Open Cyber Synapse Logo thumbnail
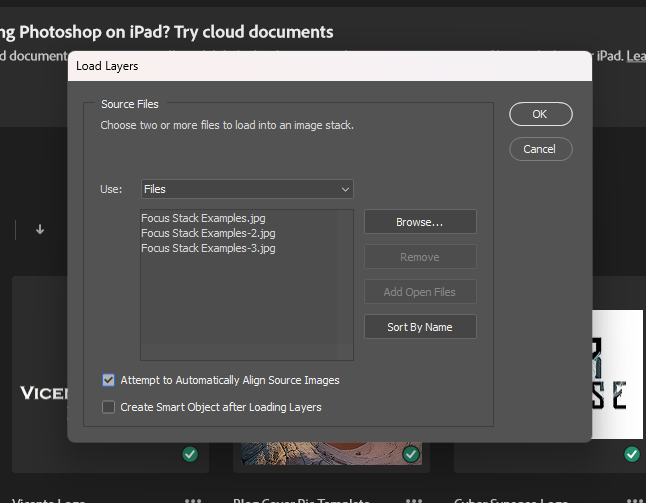646x503 pixels. pyautogui.click(x=618, y=374)
